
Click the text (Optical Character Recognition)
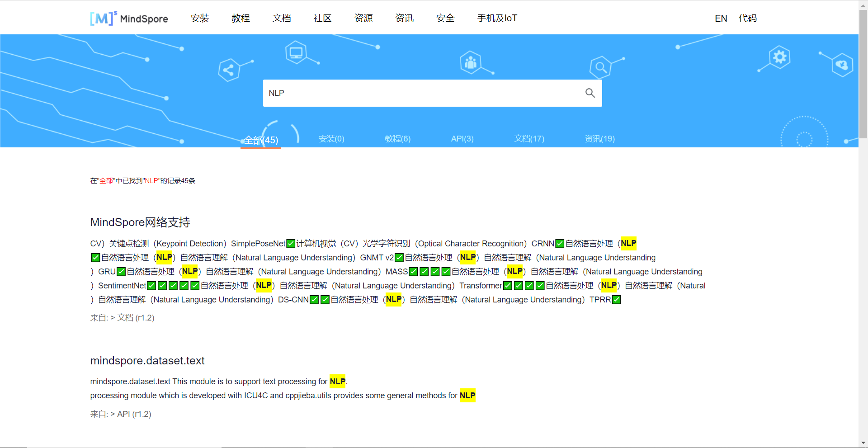click(x=471, y=244)
